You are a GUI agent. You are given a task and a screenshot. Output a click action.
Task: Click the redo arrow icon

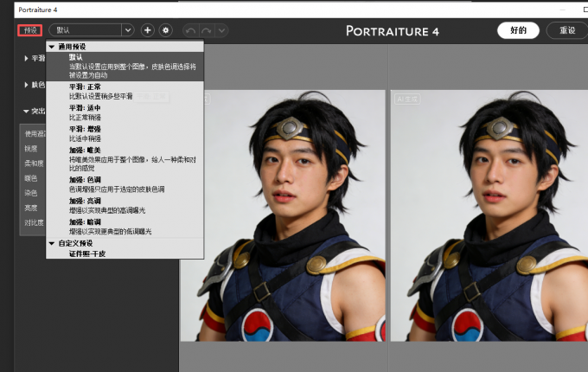coord(207,31)
